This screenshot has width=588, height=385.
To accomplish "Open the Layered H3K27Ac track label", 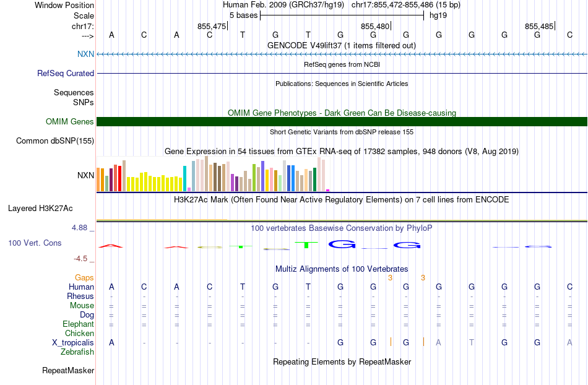I will click(x=40, y=208).
